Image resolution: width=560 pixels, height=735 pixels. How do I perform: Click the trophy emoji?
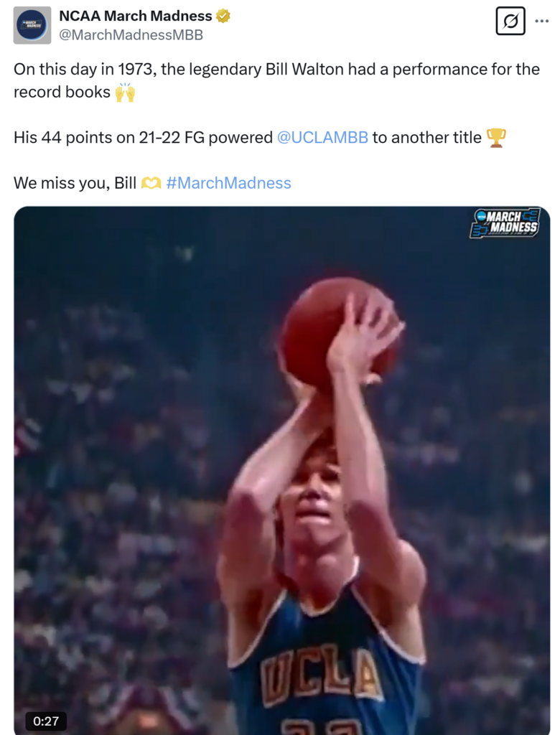coord(496,138)
